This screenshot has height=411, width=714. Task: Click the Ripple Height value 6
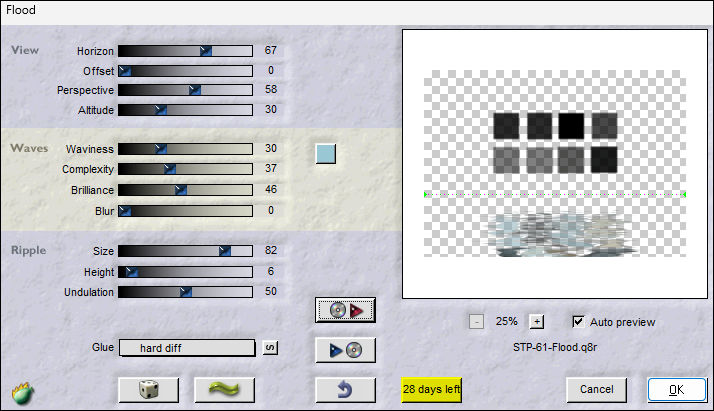pyautogui.click(x=271, y=271)
